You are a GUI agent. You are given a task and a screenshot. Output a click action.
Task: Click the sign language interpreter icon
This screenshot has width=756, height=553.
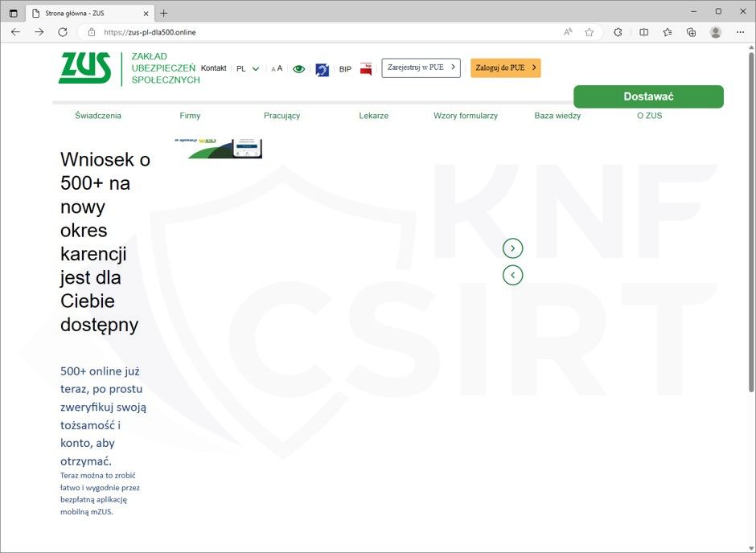pos(322,69)
